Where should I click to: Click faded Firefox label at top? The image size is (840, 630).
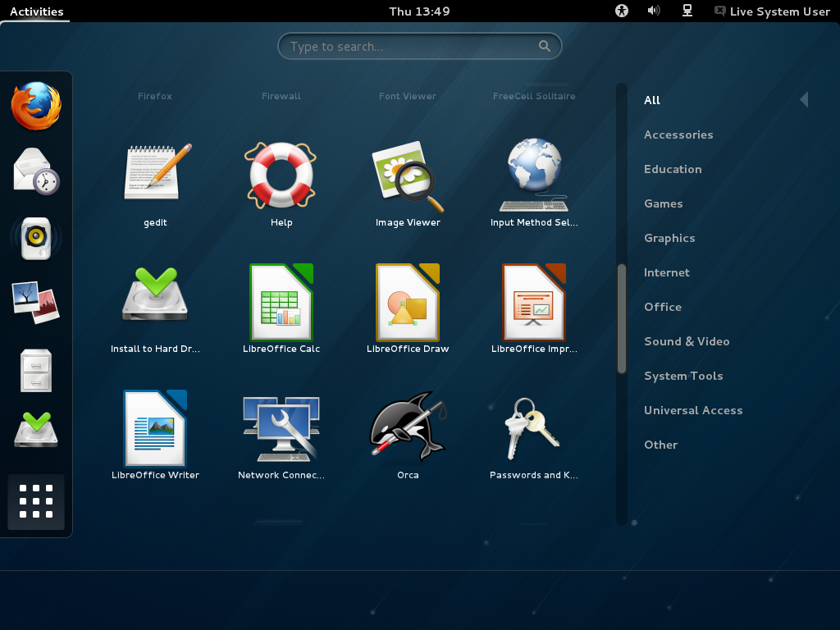pyautogui.click(x=155, y=96)
